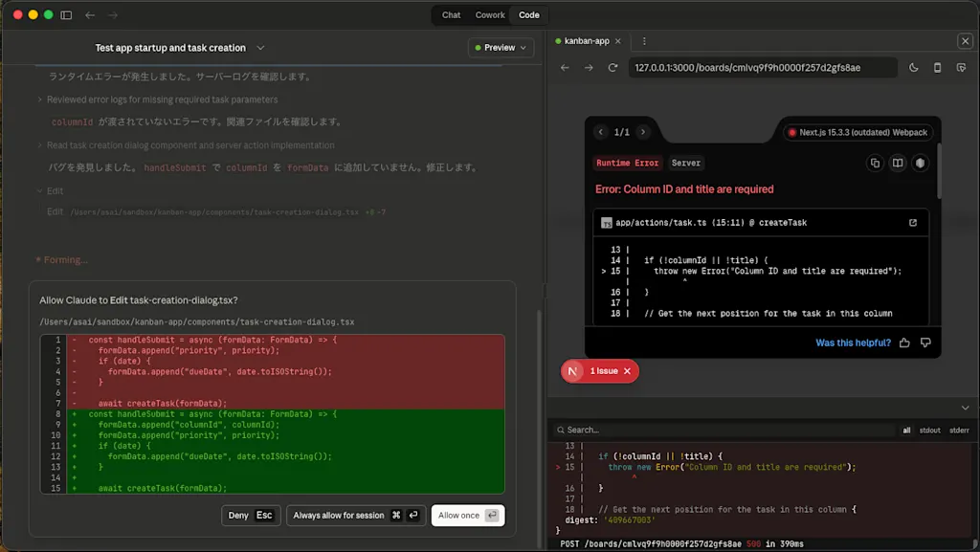Open the 1 Issue badge
Viewport: 980px width, 552px height.
604,371
